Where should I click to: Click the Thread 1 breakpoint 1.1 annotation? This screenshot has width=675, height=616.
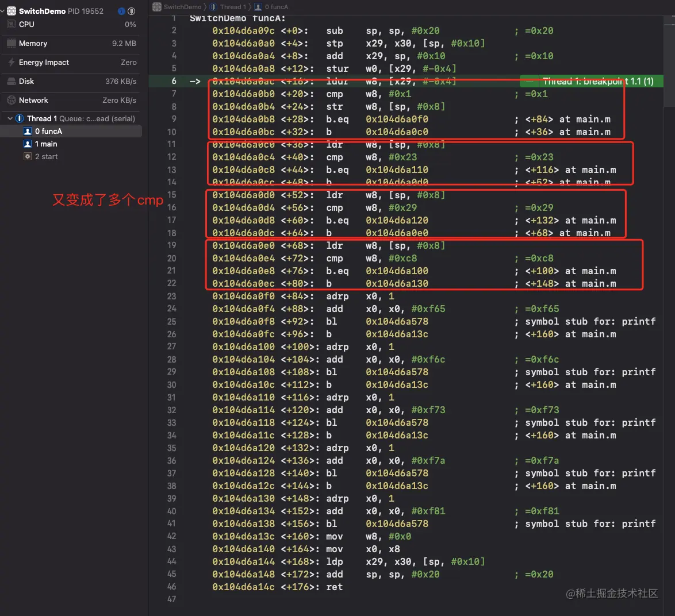tap(591, 81)
